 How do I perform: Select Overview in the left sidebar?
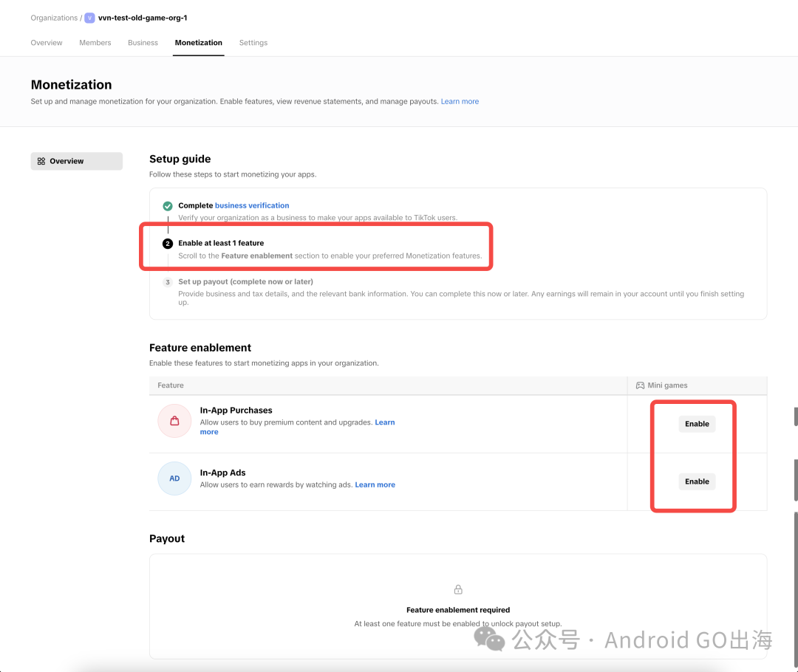pos(76,161)
